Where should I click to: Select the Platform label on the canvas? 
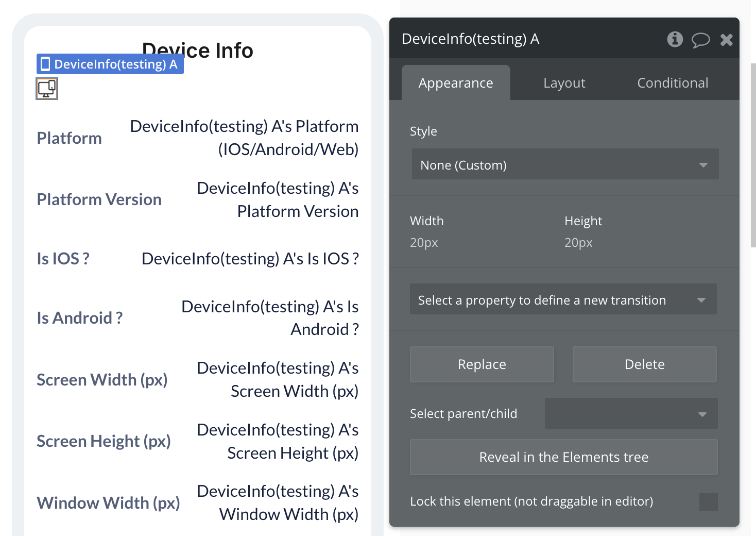coord(70,138)
